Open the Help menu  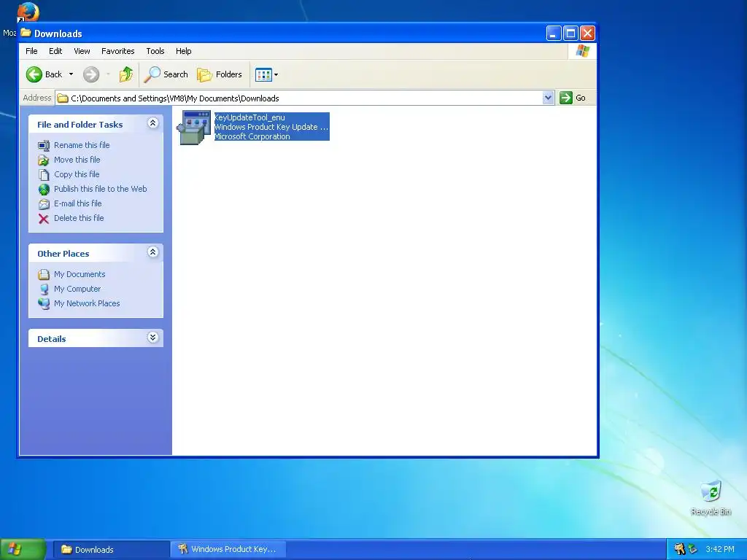coord(183,51)
